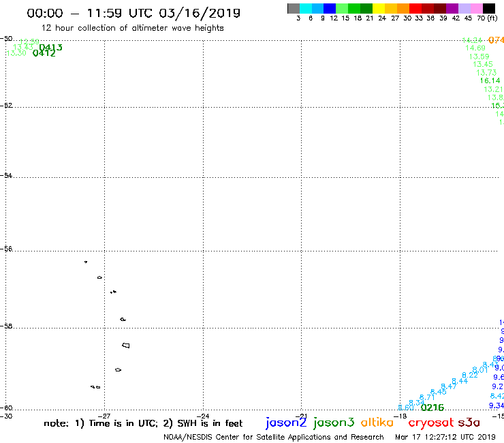Click the 13.45 wave height reading

pyautogui.click(x=482, y=64)
